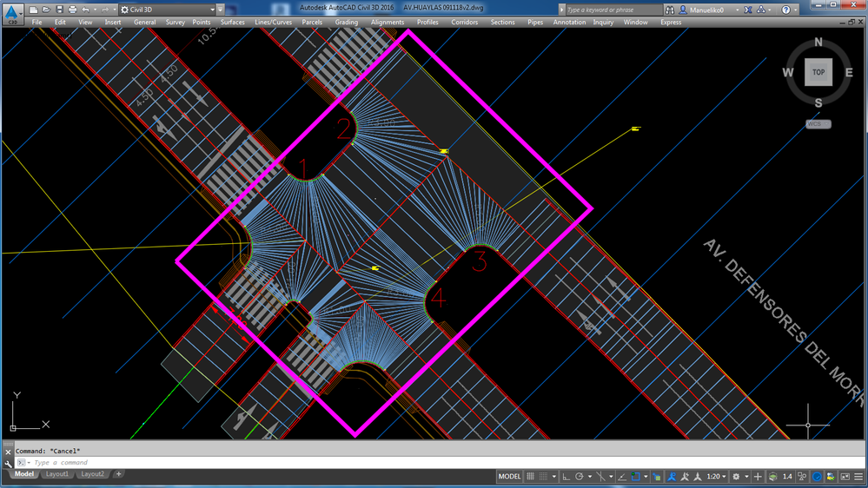The width and height of the screenshot is (868, 488).
Task: Open the WCS coordinate system dropdown
Action: (818, 124)
